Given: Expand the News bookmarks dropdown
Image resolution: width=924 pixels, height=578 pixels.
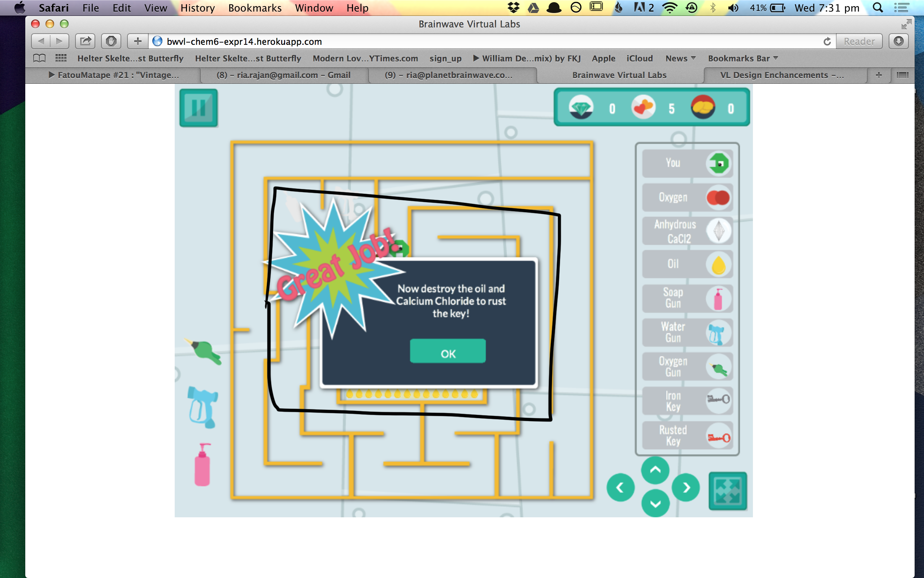Looking at the screenshot, I should 681,59.
